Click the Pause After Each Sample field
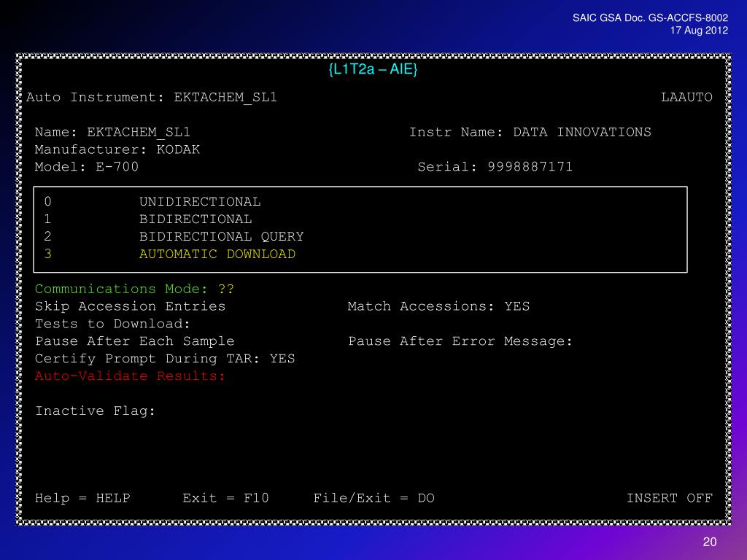 tap(135, 341)
